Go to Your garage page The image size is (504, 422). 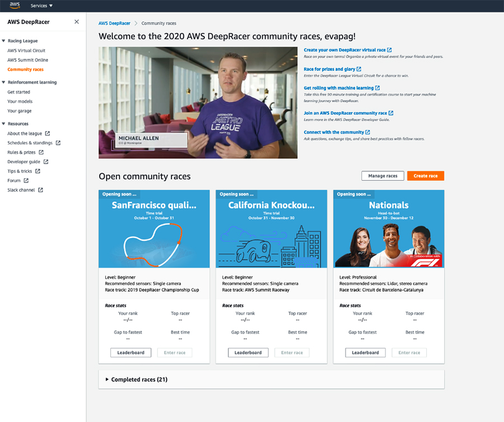pos(20,111)
